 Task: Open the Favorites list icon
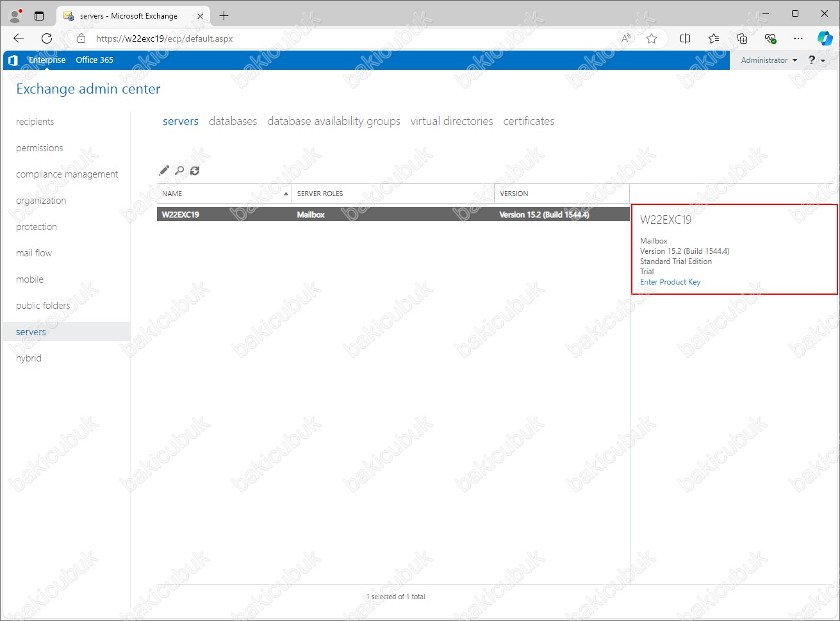tap(714, 38)
